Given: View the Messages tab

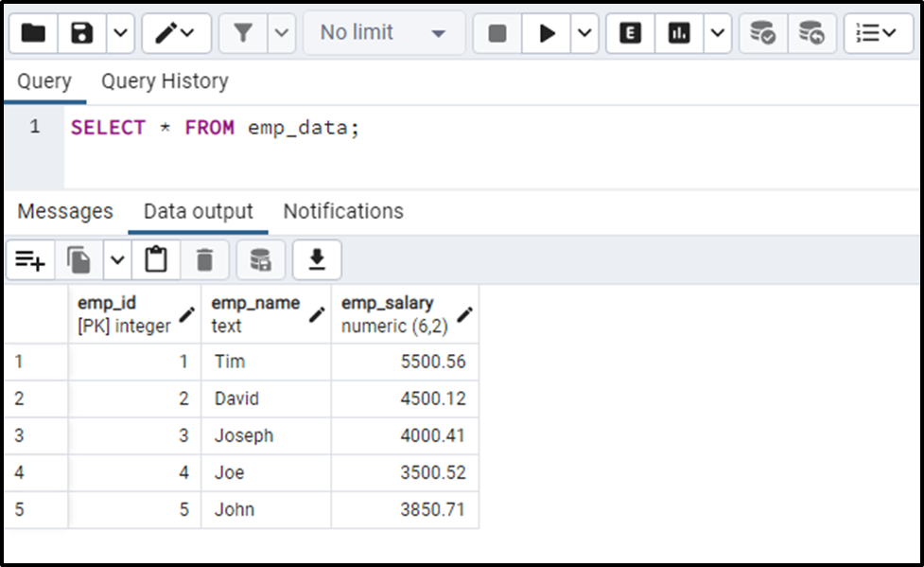Looking at the screenshot, I should point(64,210).
